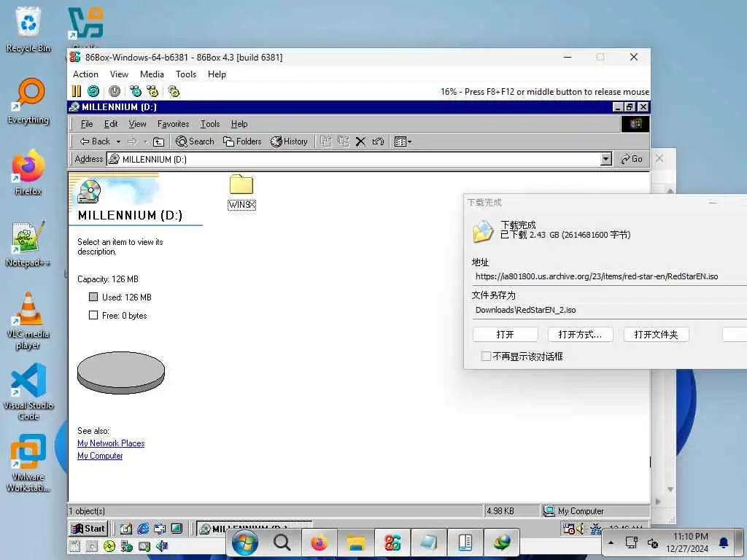This screenshot has height=560, width=747.
Task: Click the host clock showing 11:10 PM
Action: 687,542
